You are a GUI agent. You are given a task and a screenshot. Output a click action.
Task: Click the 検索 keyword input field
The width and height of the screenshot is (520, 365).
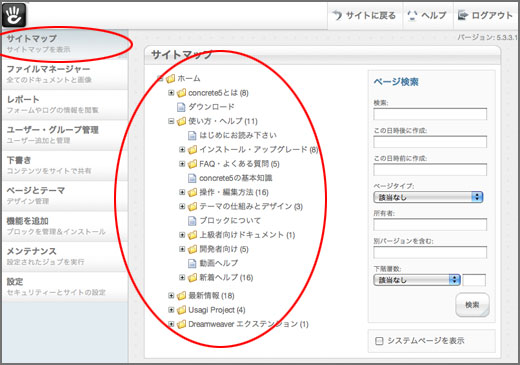430,114
